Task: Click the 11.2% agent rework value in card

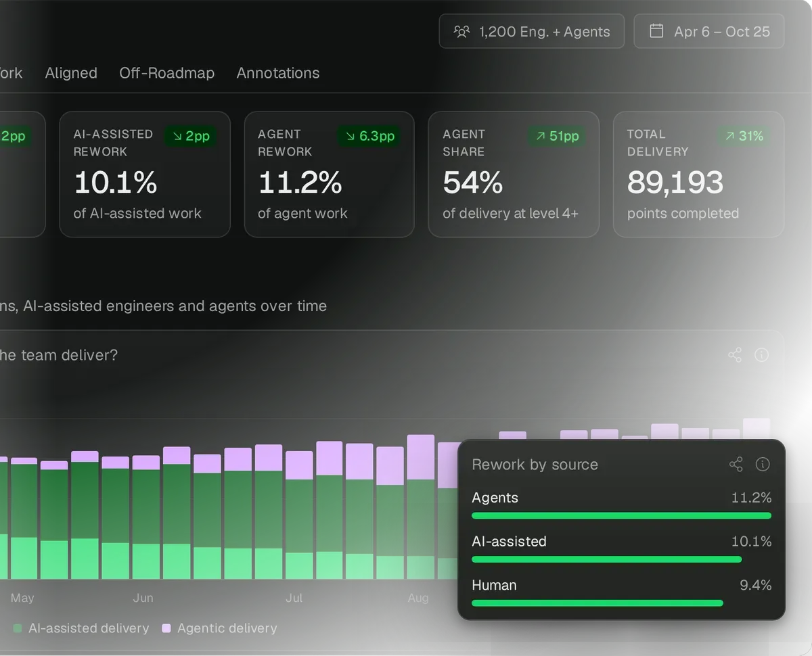Action: click(300, 182)
